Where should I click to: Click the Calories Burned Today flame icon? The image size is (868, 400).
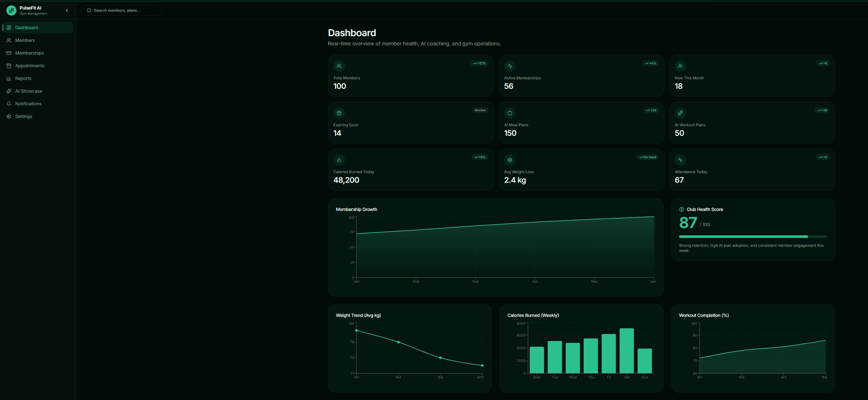339,160
